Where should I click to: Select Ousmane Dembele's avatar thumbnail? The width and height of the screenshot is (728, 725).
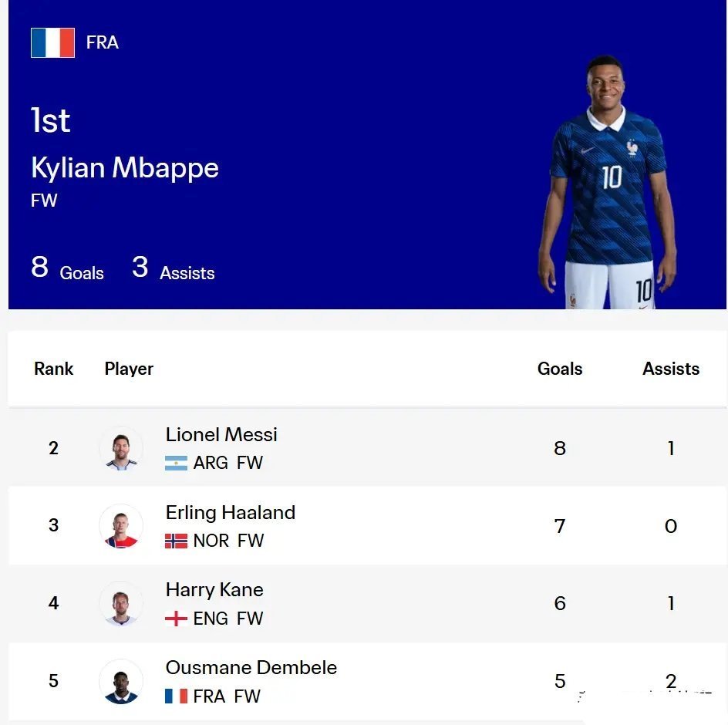coord(121,681)
